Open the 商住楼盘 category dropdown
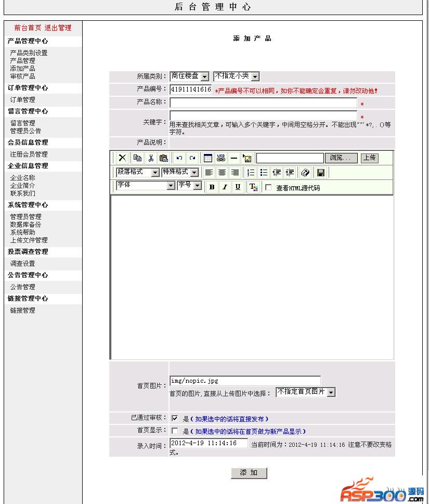 pyautogui.click(x=189, y=76)
